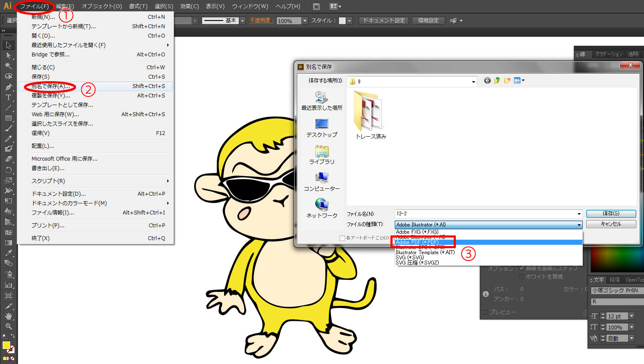Select the Eyedropper tool
The height and width of the screenshot is (364, 644).
[x=9, y=253]
